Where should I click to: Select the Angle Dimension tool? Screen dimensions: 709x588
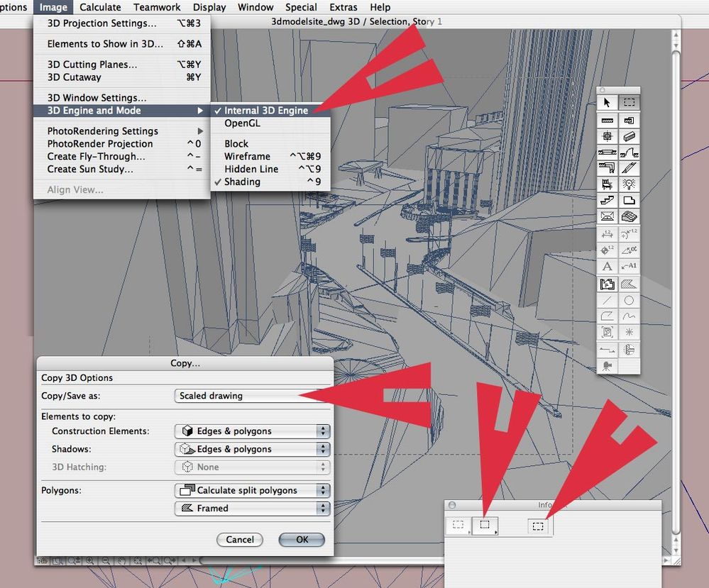629,250
